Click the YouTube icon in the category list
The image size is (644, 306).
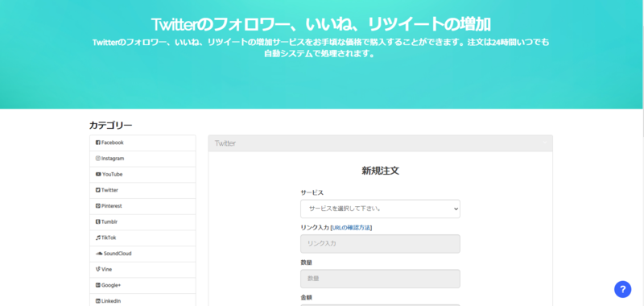pos(98,174)
